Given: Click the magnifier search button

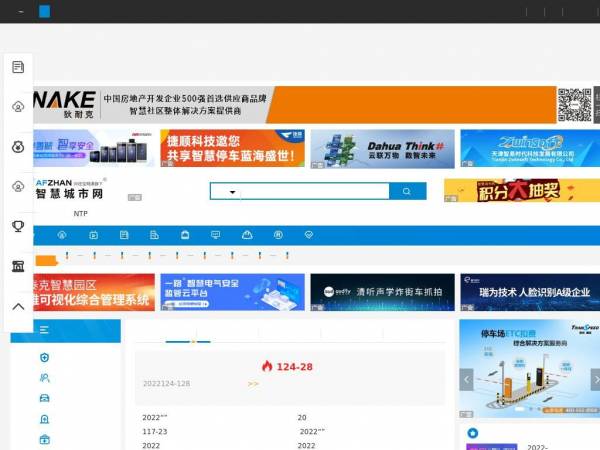Looking at the screenshot, I should tap(407, 191).
